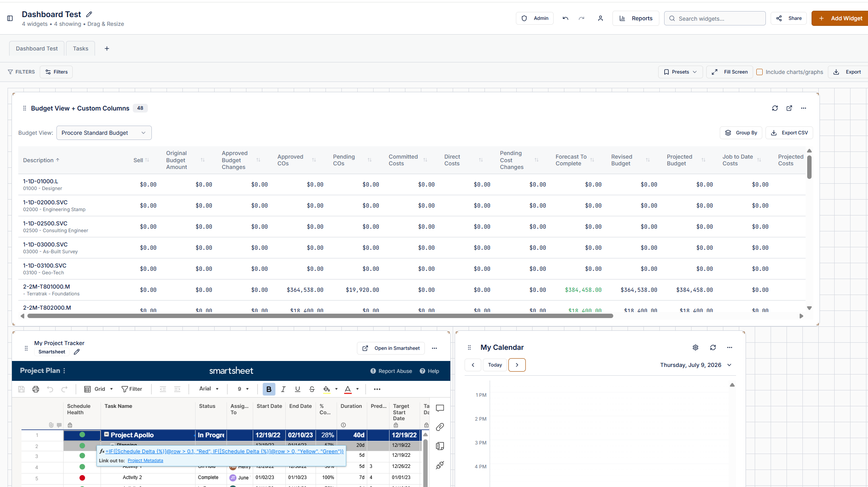Apply strikethrough formatting in Smartsheet toolbar
This screenshot has width=868, height=487.
coord(312,389)
